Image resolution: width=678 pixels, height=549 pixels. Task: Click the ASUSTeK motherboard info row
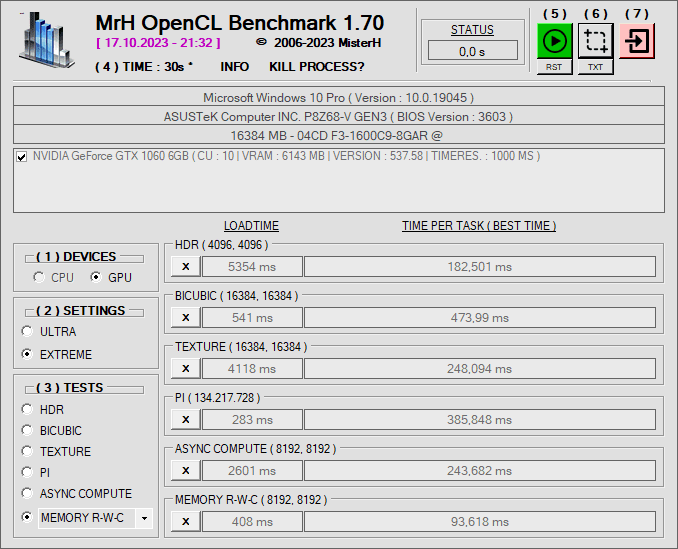[x=339, y=116]
